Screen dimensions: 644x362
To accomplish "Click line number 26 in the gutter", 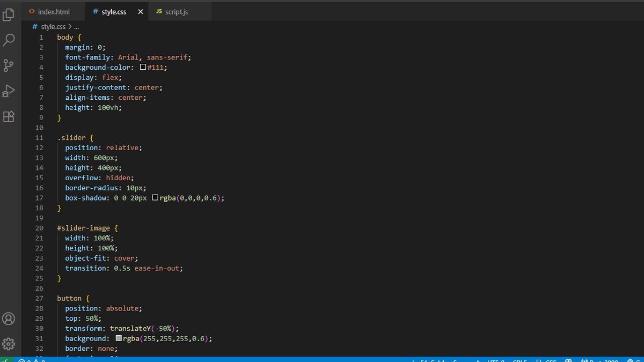I will click(39, 289).
